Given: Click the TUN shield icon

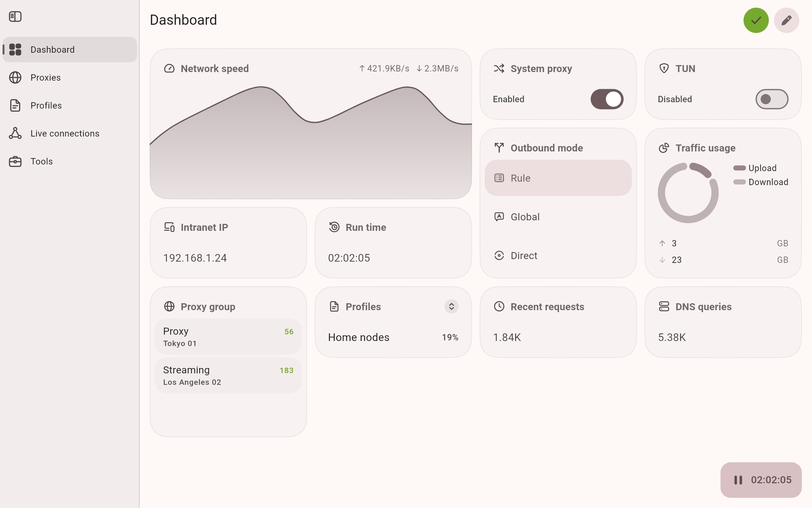Looking at the screenshot, I should tap(664, 69).
